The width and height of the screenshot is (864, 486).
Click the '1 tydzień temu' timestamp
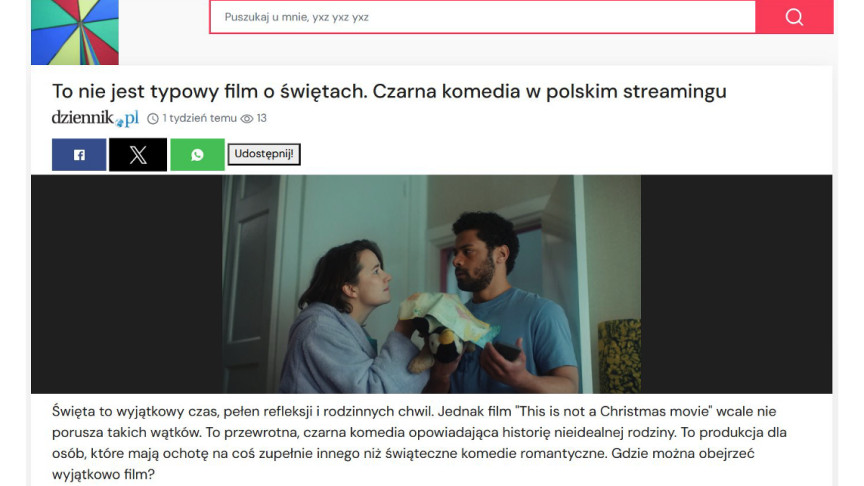pos(199,118)
